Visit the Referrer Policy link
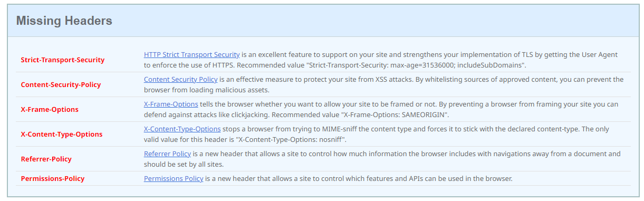Viewport: 644px width, 201px height. point(168,154)
